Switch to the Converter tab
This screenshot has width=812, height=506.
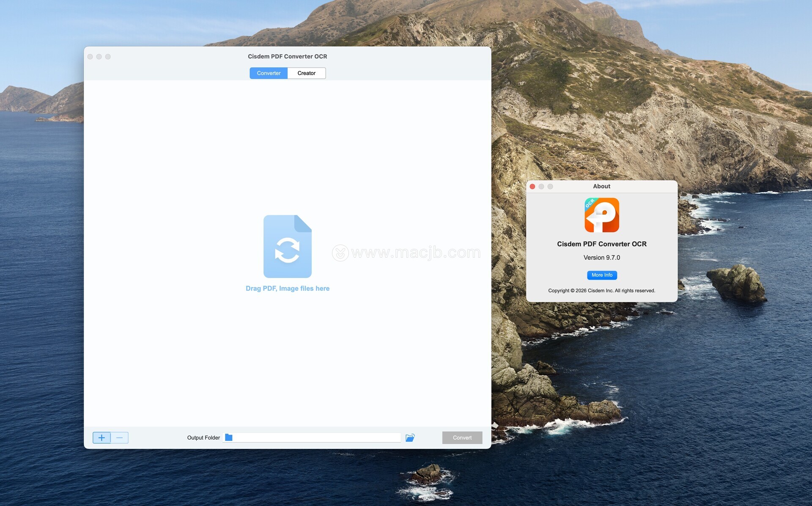[269, 73]
